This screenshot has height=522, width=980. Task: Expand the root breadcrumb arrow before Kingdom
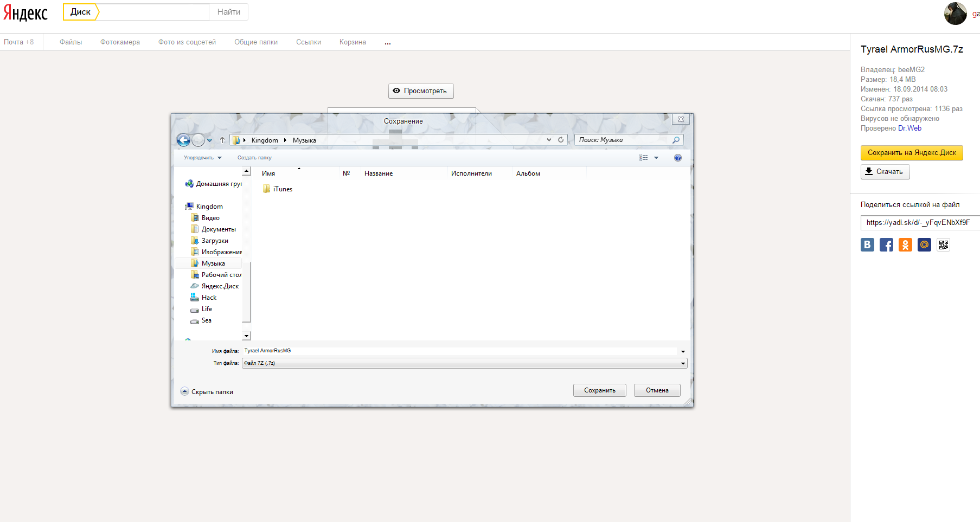pyautogui.click(x=245, y=140)
